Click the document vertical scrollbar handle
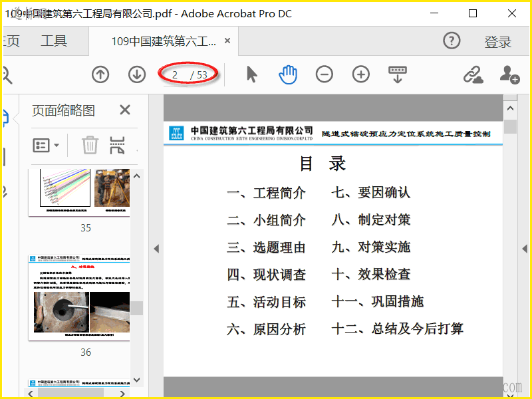This screenshot has width=532, height=399. [510, 126]
